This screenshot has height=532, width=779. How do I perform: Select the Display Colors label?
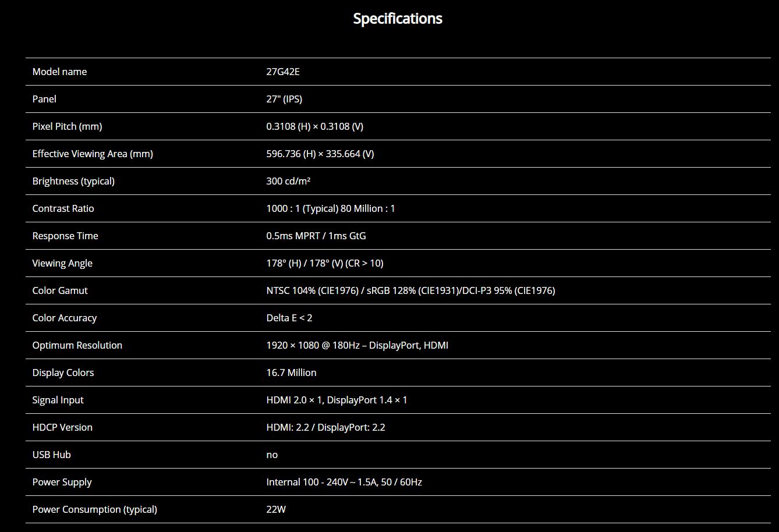tap(63, 373)
